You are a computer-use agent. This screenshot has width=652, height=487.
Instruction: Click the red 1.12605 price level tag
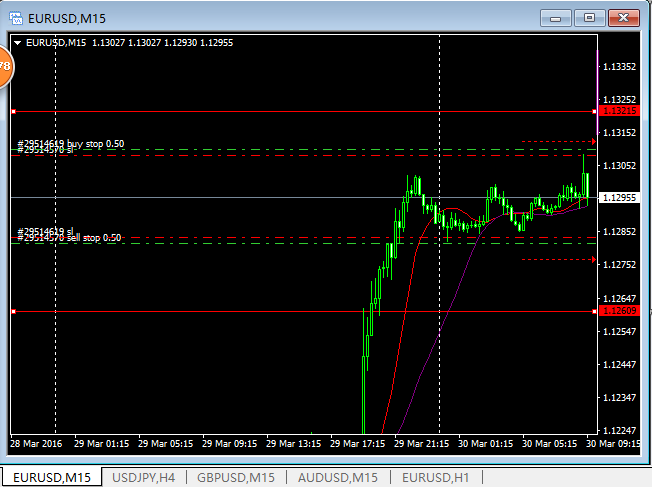pos(618,312)
